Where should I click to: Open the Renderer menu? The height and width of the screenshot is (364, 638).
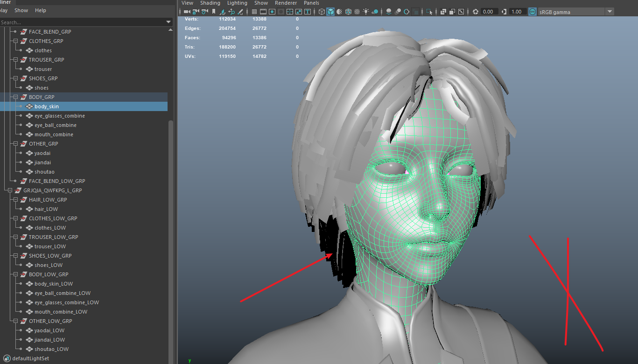pos(286,3)
